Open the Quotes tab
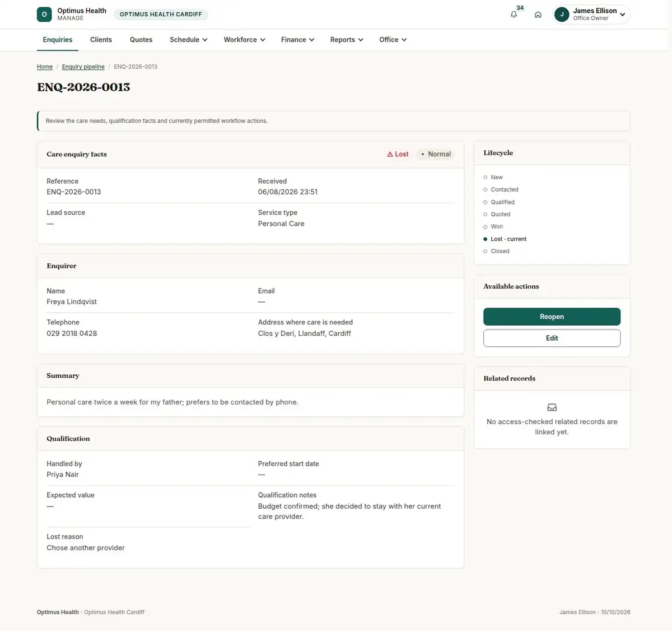Viewport: 672px width, 631px height. pos(141,40)
